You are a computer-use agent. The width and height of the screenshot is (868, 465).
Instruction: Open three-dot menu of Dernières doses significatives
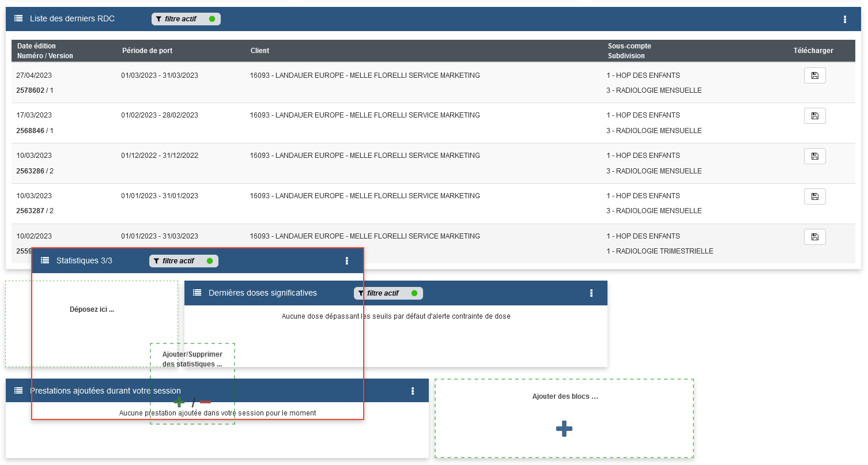[591, 293]
